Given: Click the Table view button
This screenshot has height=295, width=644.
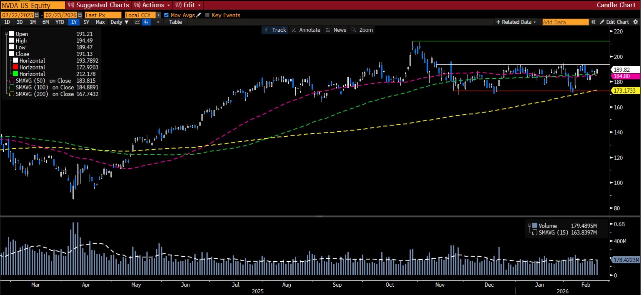Looking at the screenshot, I should [176, 22].
